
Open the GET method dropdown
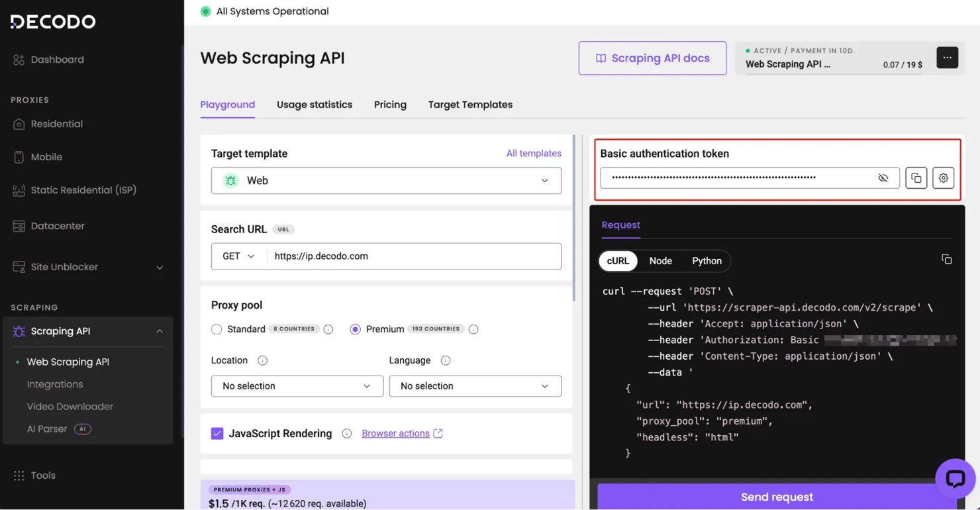coord(239,256)
